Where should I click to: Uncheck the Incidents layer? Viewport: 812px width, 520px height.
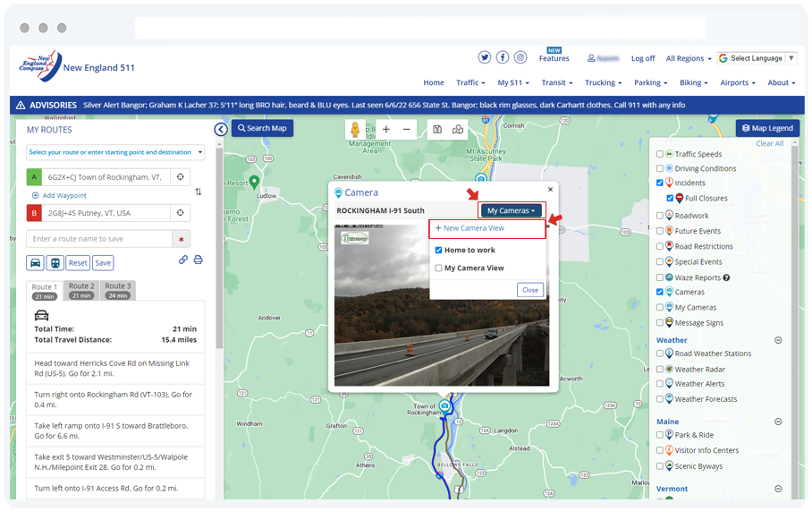point(660,183)
